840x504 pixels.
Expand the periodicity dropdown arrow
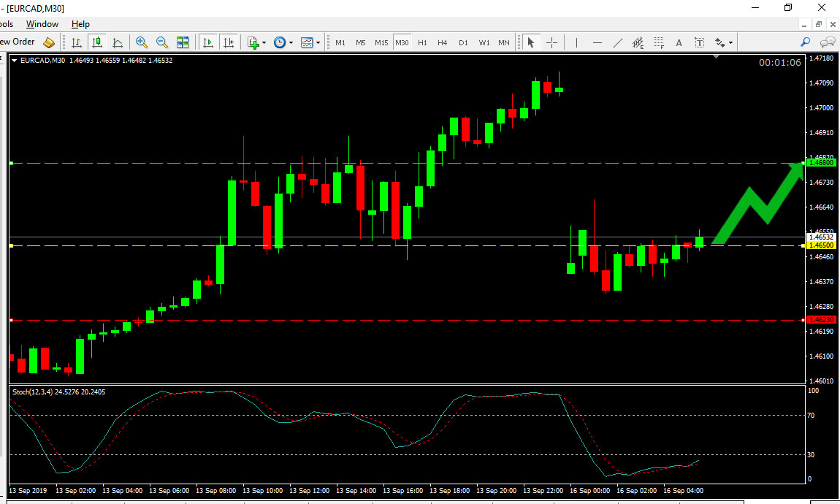(x=291, y=43)
